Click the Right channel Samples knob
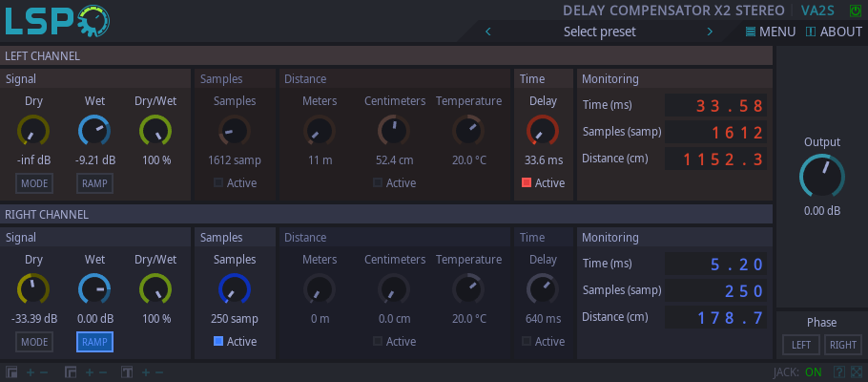This screenshot has width=868, height=382. coord(235,289)
